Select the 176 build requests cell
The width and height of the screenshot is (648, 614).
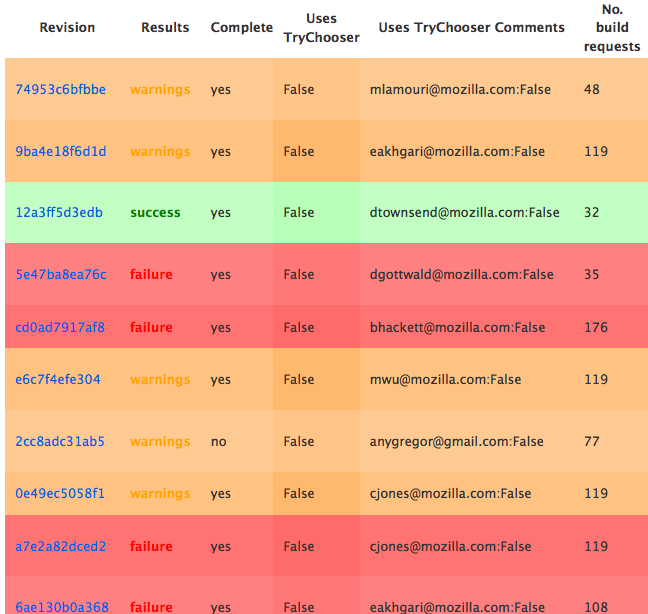596,327
